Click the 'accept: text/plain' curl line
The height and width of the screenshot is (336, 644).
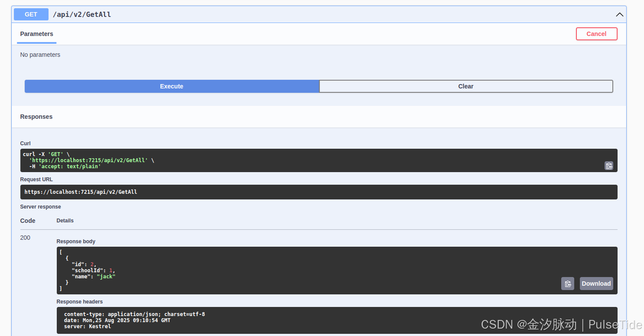click(x=65, y=166)
